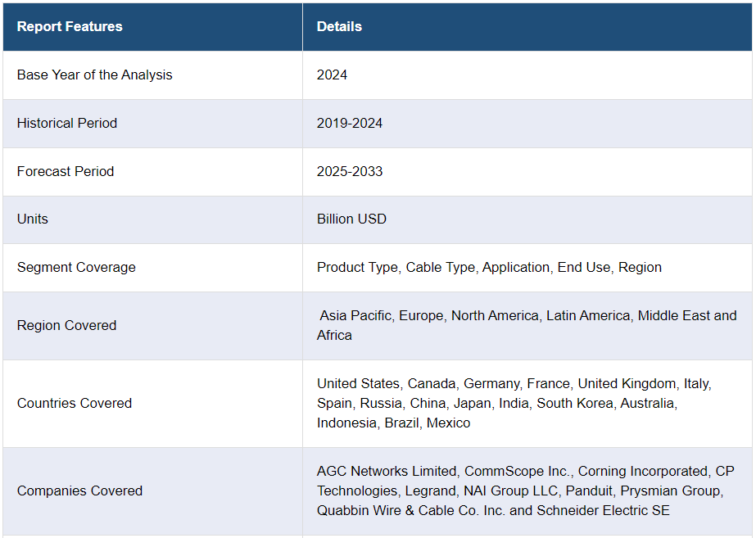Select the 'Historical Period' row label
The width and height of the screenshot is (756, 538).
tap(67, 123)
